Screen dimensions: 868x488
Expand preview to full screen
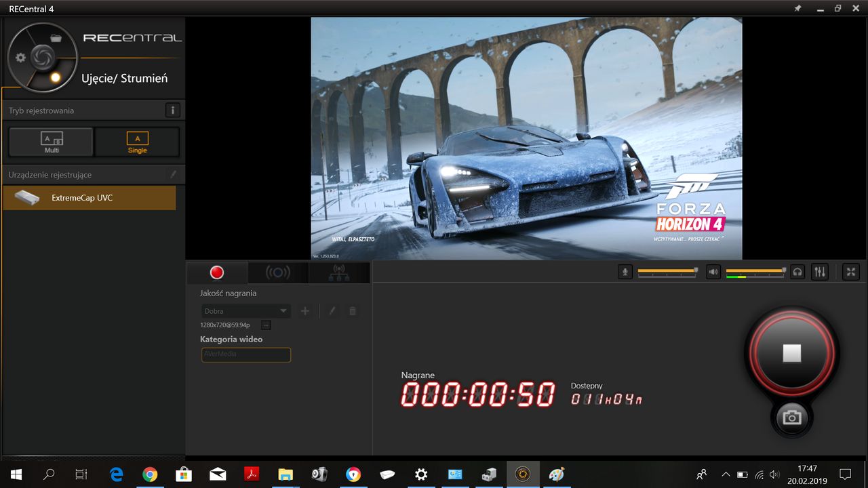851,272
